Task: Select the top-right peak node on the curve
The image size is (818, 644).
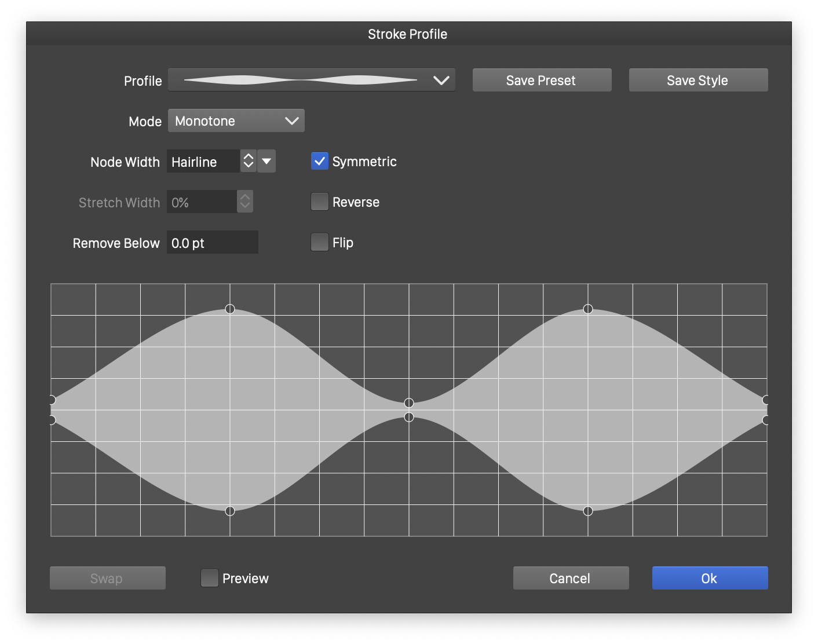Action: 588,309
